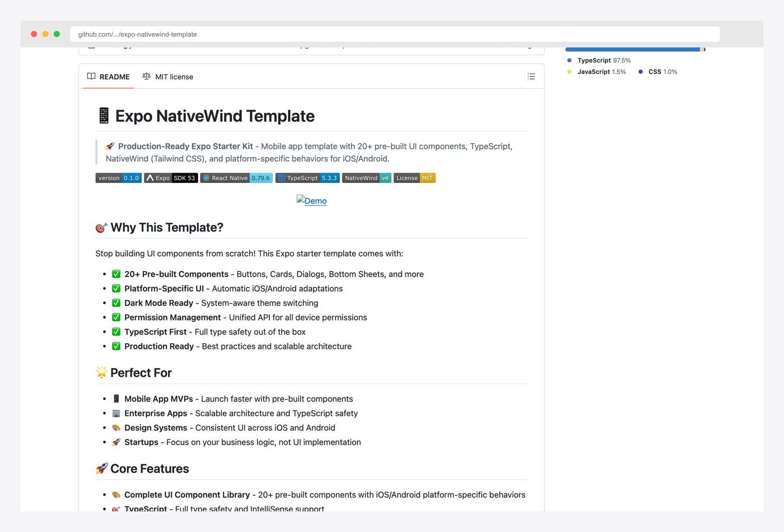Click rocket emoji beside Core Features heading
The image size is (784, 532).
(102, 468)
